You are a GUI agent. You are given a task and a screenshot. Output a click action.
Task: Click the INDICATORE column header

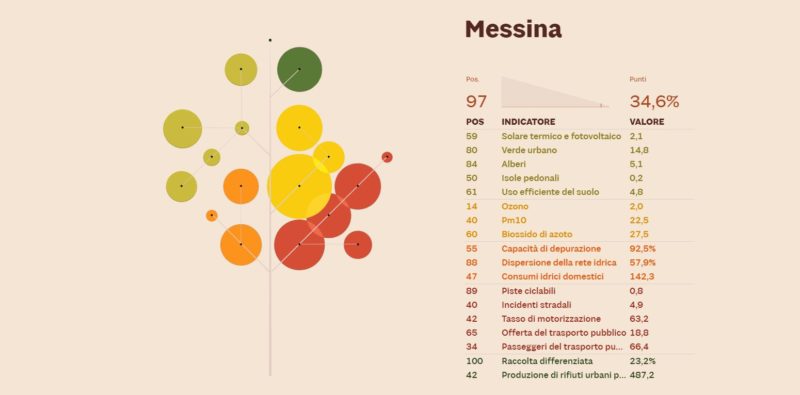coord(528,122)
